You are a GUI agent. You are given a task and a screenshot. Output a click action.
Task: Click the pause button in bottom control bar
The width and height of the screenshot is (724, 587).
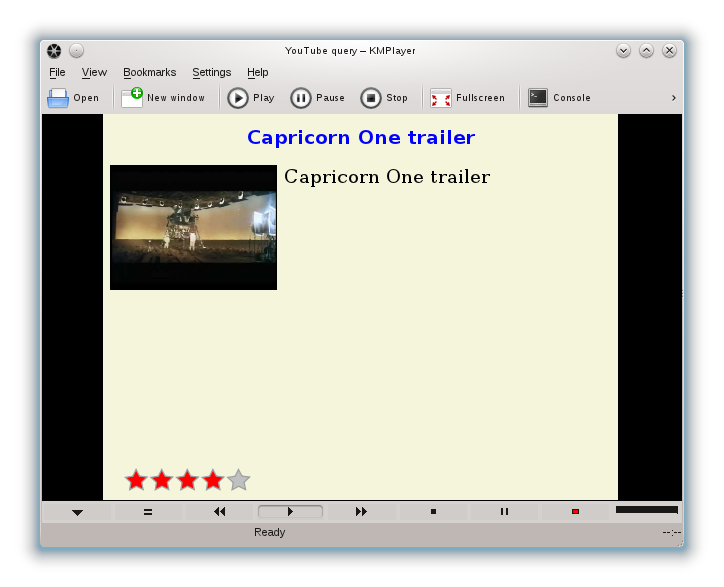[504, 512]
